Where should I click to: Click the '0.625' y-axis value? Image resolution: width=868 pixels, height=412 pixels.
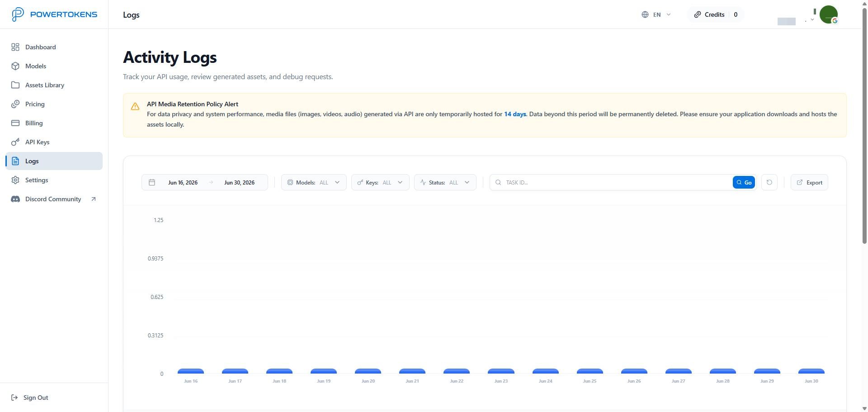157,297
